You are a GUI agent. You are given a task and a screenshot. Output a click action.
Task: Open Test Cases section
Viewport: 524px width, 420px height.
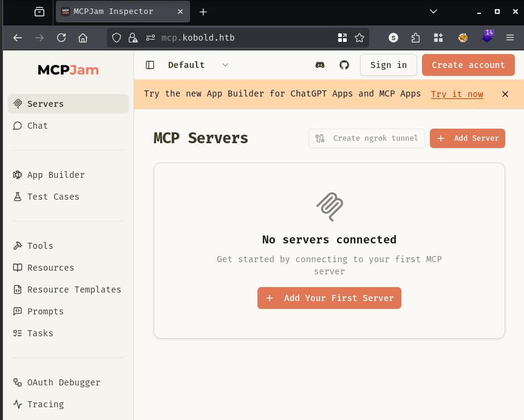point(68,197)
